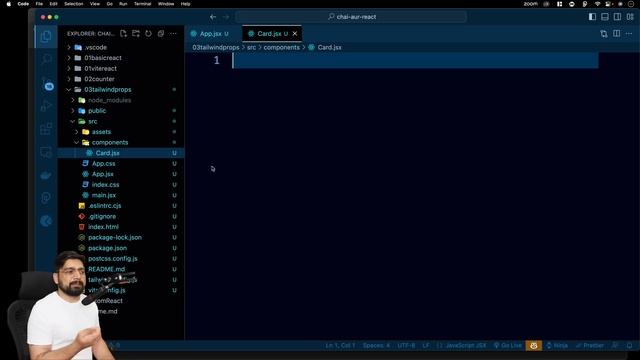This screenshot has height=360, width=640.
Task: Change indentation via Spaces: 4
Action: click(376, 345)
